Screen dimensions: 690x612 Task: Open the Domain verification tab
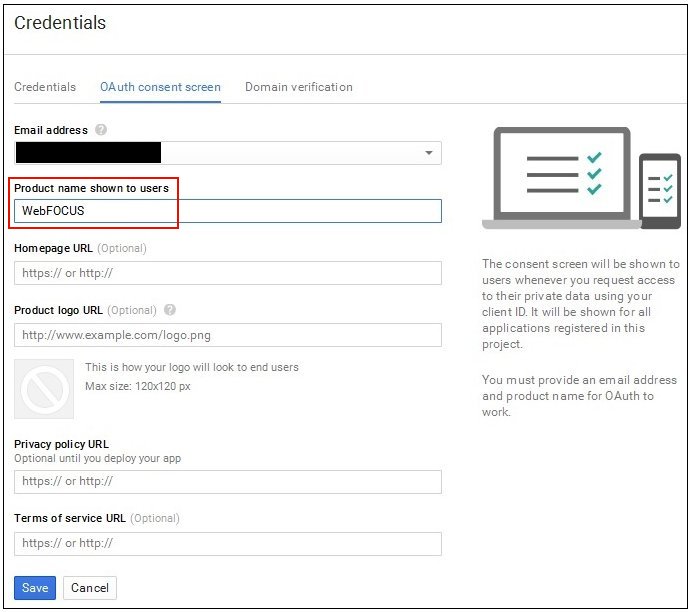299,87
